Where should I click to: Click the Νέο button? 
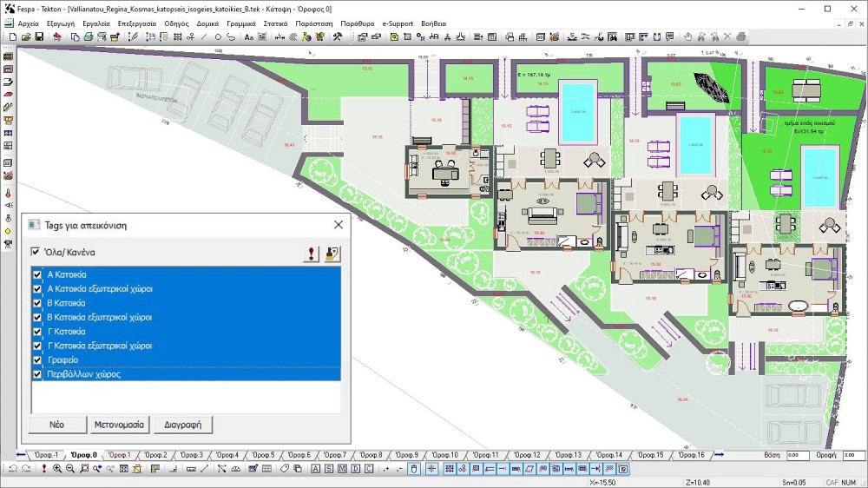tap(57, 425)
